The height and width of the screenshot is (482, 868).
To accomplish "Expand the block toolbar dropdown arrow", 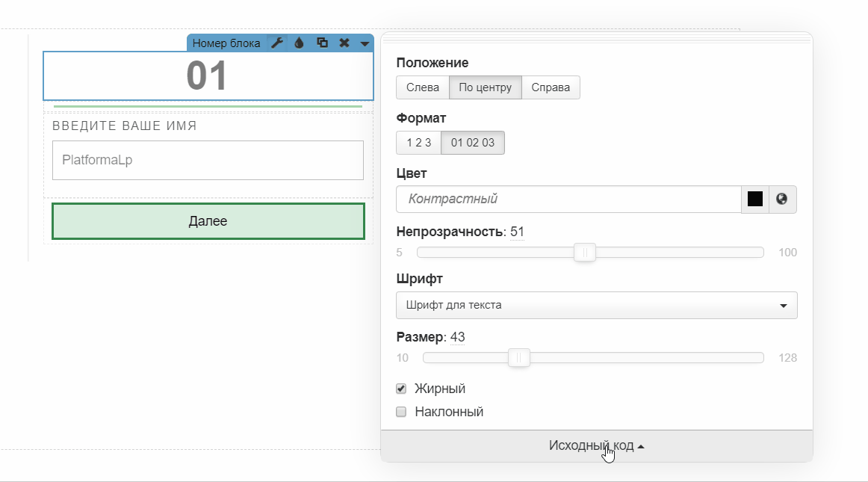I will [x=365, y=43].
